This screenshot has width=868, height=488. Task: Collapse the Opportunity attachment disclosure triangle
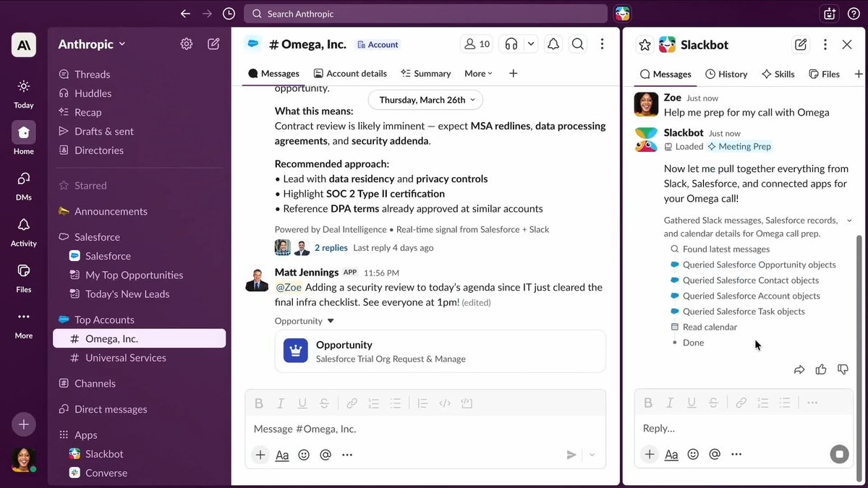(x=331, y=321)
